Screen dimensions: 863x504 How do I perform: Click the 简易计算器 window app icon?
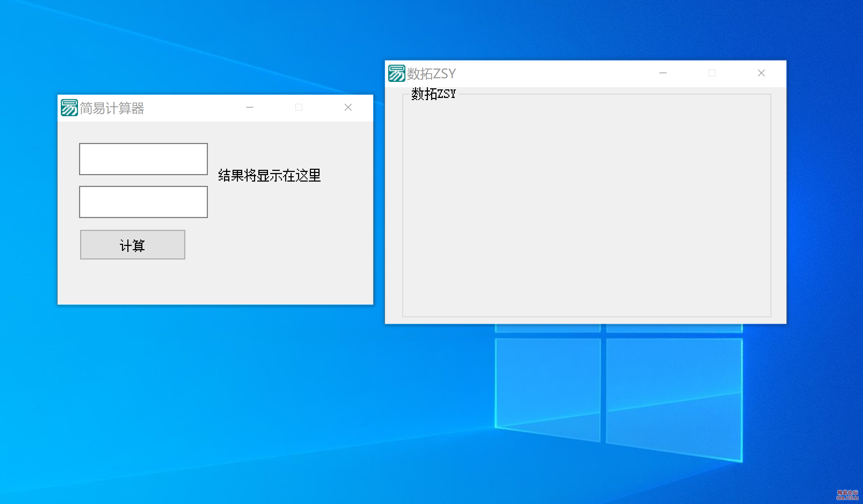69,108
